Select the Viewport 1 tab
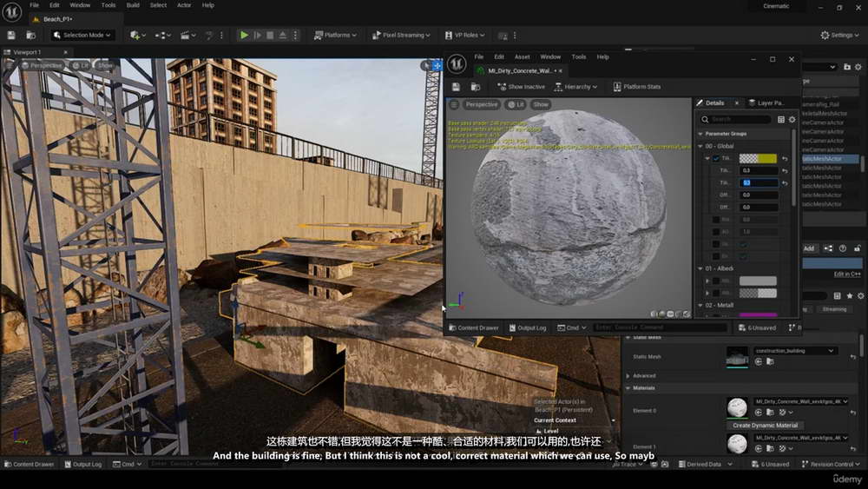The height and width of the screenshot is (489, 868). pos(28,52)
